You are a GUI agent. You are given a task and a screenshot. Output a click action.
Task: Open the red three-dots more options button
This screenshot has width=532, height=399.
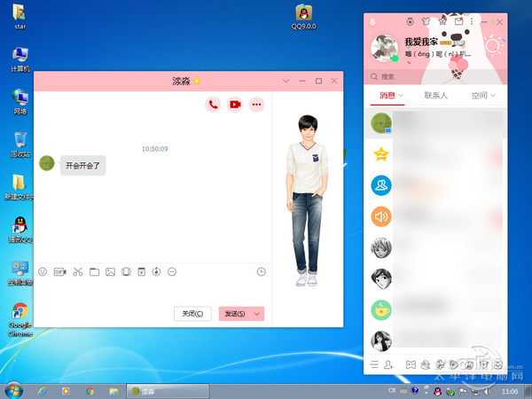pos(256,105)
